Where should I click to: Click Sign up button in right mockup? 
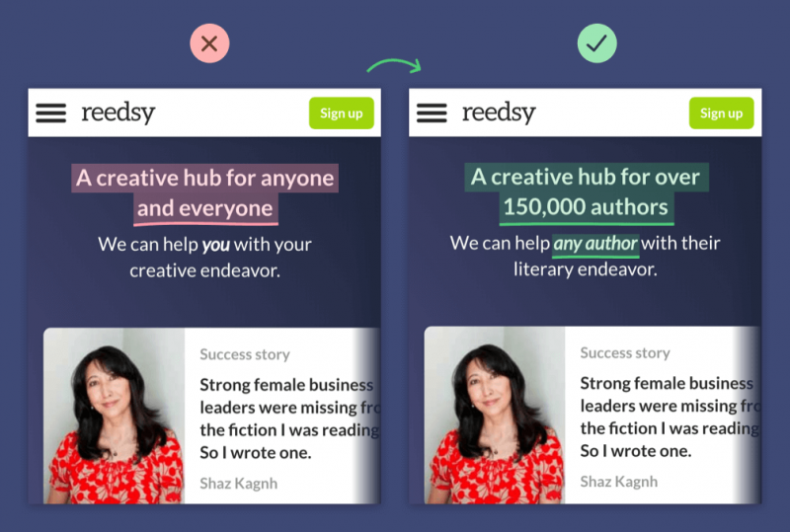click(722, 113)
